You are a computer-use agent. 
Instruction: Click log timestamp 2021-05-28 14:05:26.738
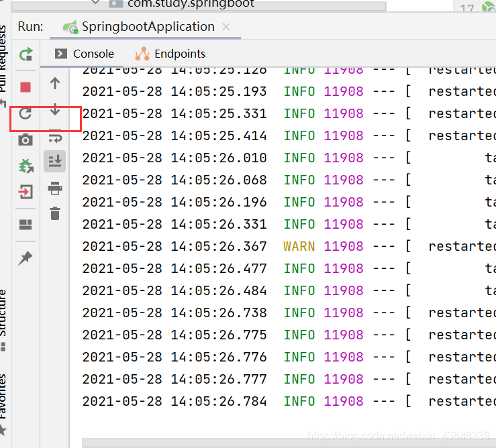pyautogui.click(x=175, y=313)
